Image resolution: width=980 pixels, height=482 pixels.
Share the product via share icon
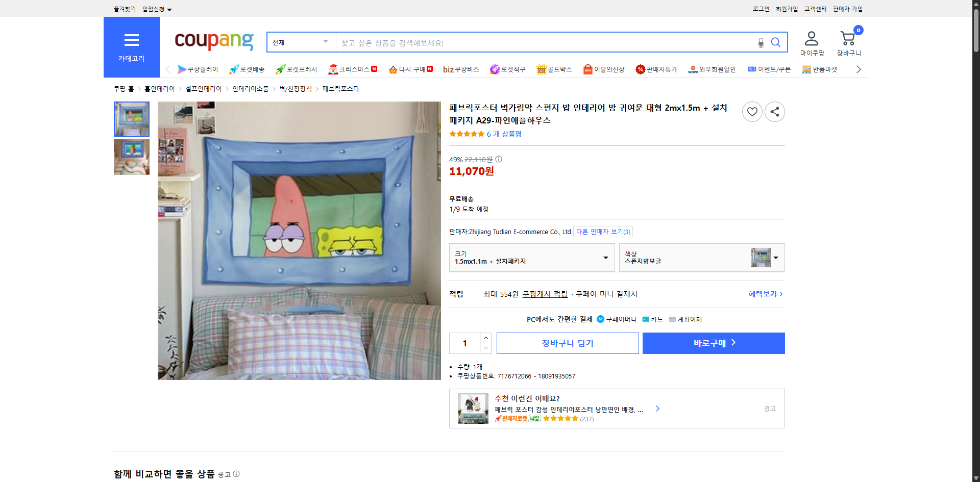pyautogui.click(x=774, y=111)
